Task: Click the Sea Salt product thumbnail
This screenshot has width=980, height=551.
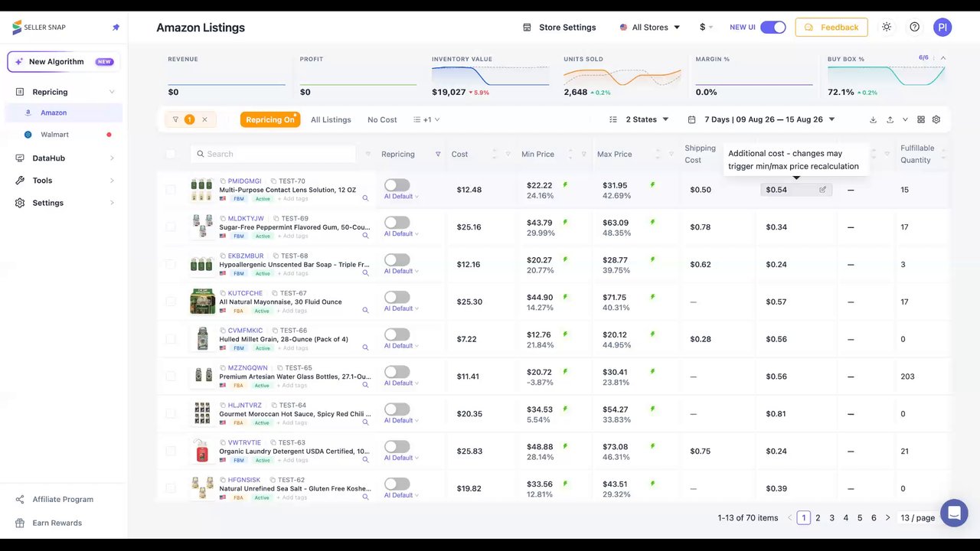Action: [x=202, y=488]
